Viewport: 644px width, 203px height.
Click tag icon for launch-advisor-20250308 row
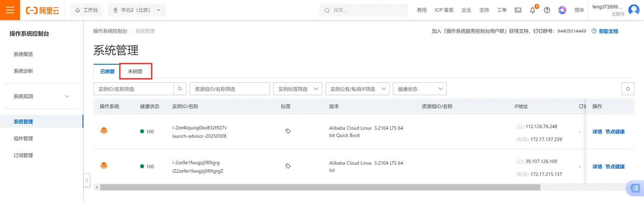coord(288,131)
